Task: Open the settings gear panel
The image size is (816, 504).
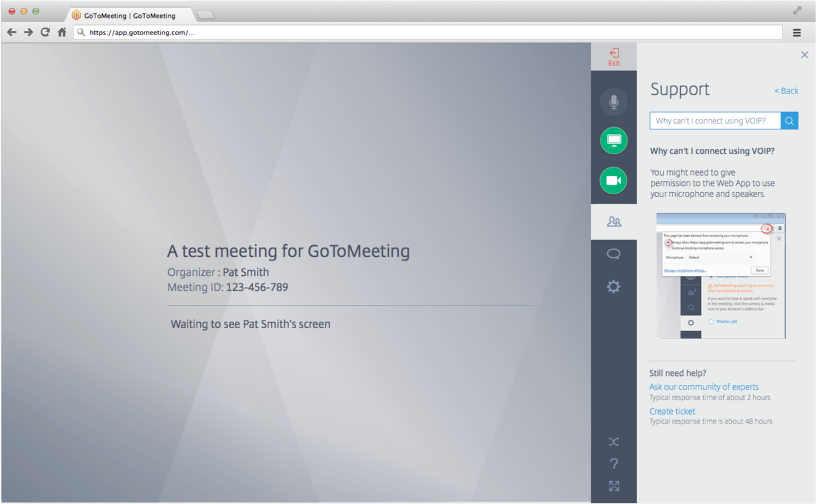Action: point(613,287)
